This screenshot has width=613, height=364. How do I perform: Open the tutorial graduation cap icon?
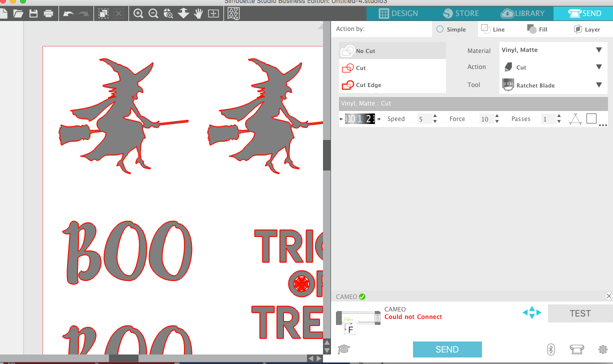(x=344, y=349)
